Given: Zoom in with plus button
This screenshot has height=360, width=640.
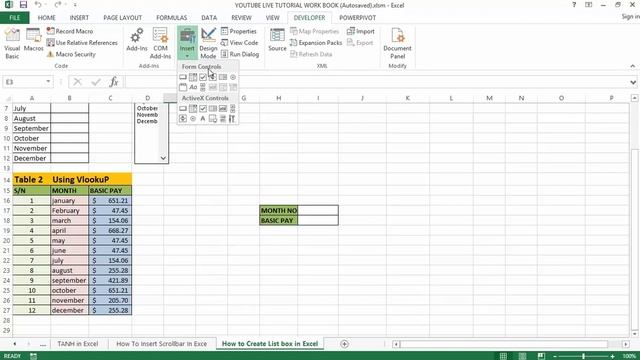Looking at the screenshot, I should click(x=613, y=356).
